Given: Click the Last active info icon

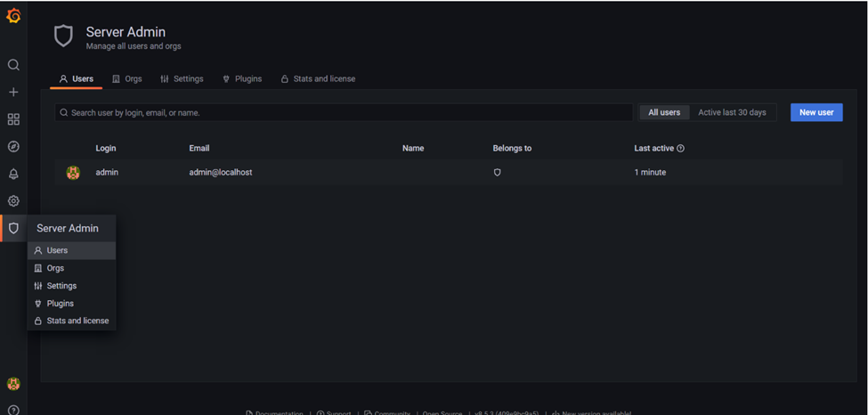Looking at the screenshot, I should (x=681, y=149).
